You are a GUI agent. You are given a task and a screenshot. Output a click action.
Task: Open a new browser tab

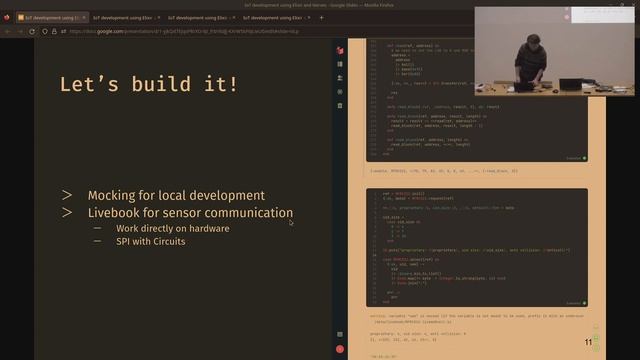point(322,18)
